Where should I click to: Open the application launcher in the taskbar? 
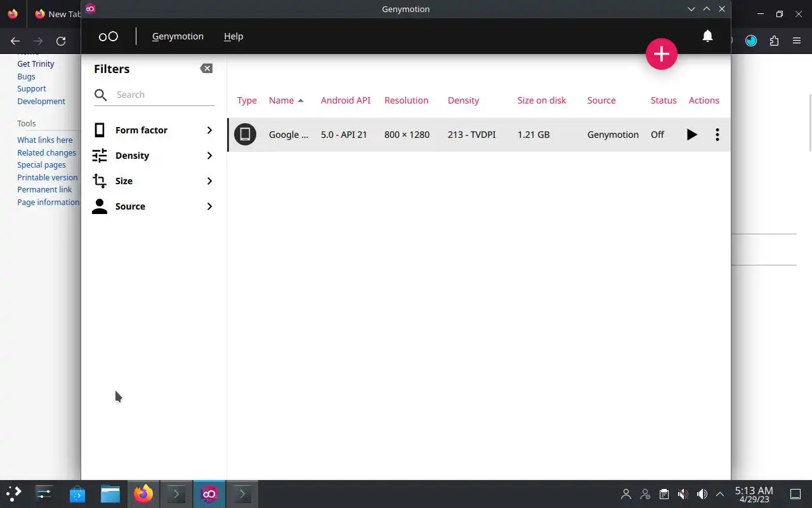click(x=13, y=493)
